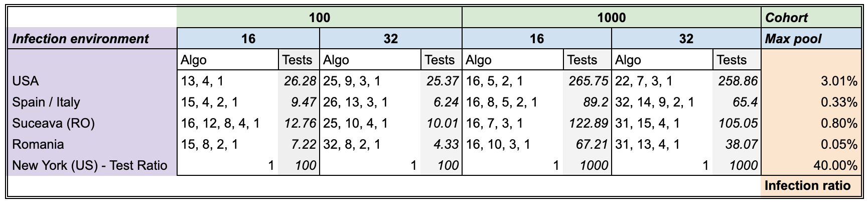The width and height of the screenshot is (868, 203).
Task: Click the Spain / Italy row label
Action: click(x=92, y=102)
